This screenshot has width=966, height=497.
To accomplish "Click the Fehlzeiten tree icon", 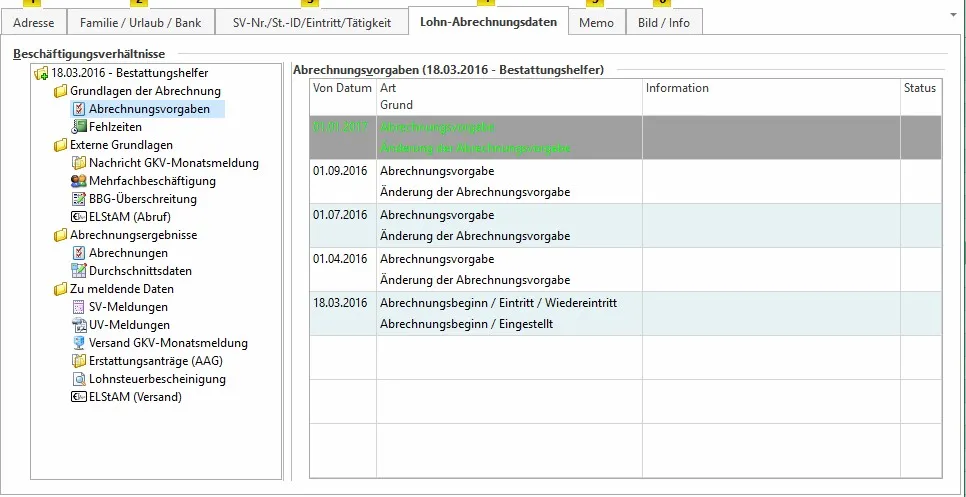I will point(79,127).
